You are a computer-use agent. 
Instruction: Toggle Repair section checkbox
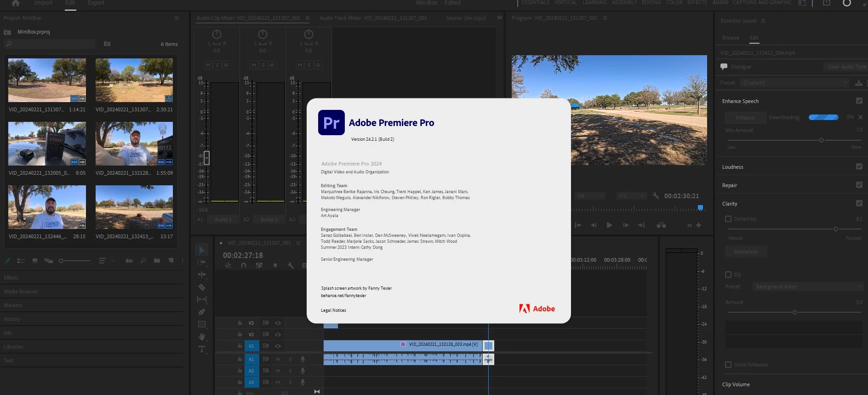tap(859, 185)
